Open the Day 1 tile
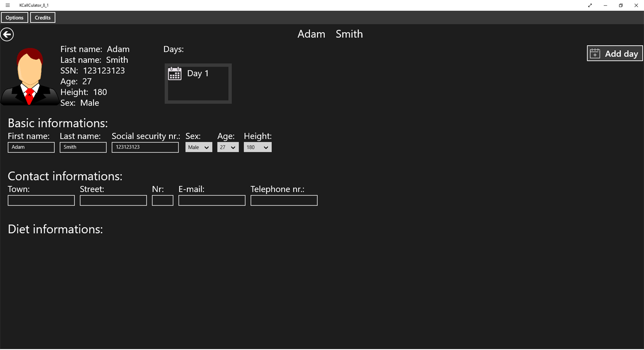This screenshot has height=350, width=644. [198, 84]
